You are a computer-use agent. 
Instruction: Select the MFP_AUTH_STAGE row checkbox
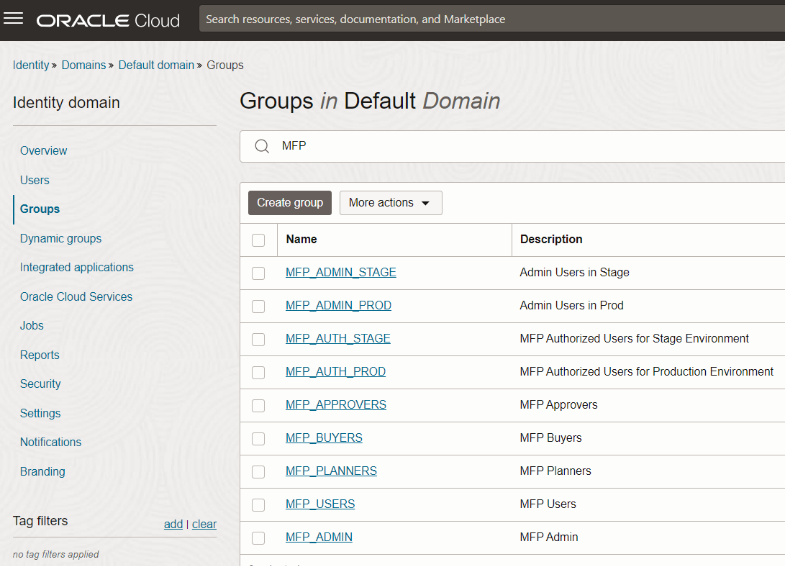click(x=258, y=339)
